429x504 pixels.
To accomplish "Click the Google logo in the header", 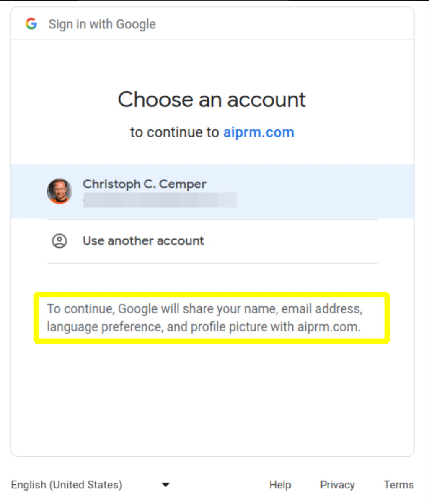I will click(x=31, y=24).
